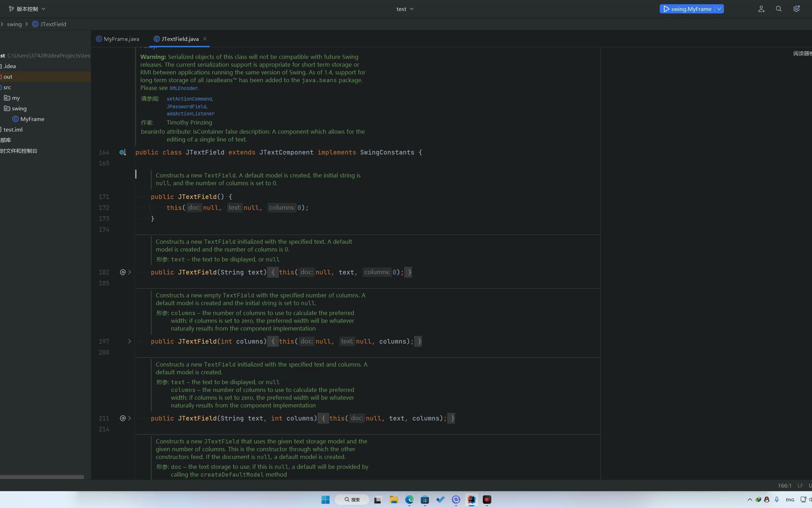
Task: Run the swing.MyFrame configuration
Action: click(687, 9)
